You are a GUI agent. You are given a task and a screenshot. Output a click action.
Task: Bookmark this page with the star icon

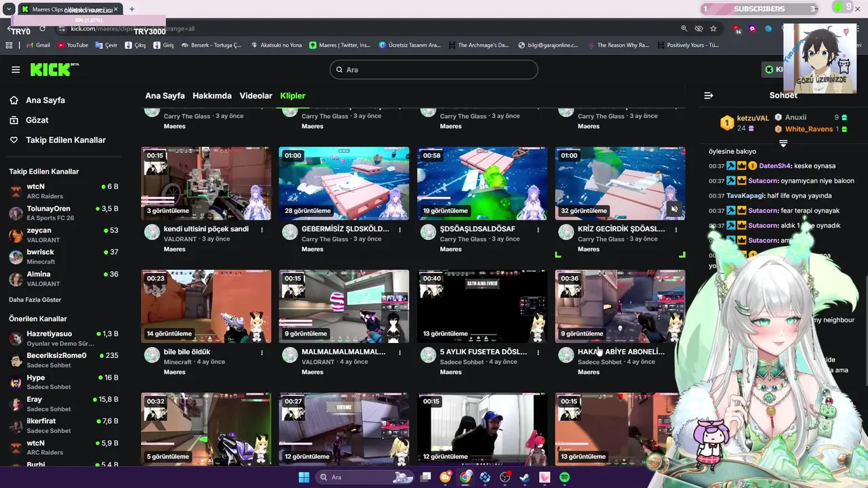coord(713,28)
